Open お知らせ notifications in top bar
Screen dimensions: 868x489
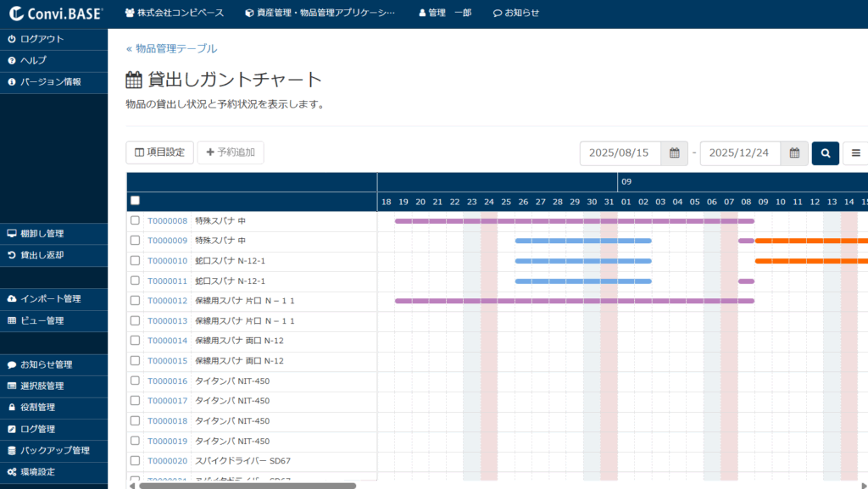[x=516, y=14]
